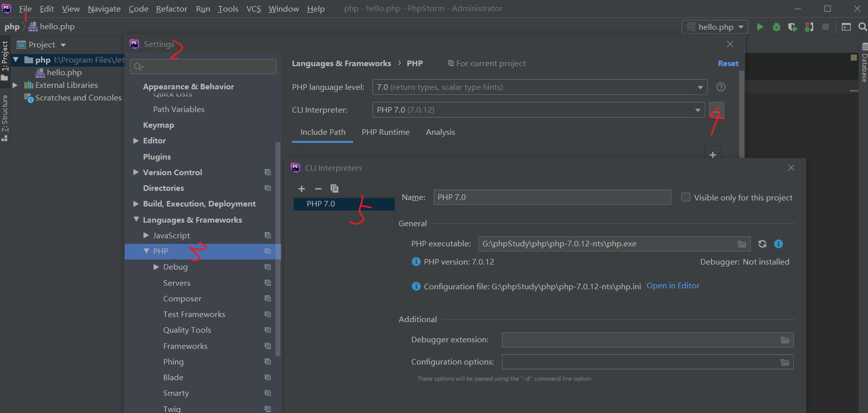Browse for PHP executable using folder icon
Image resolution: width=868 pixels, height=413 pixels.
point(742,244)
